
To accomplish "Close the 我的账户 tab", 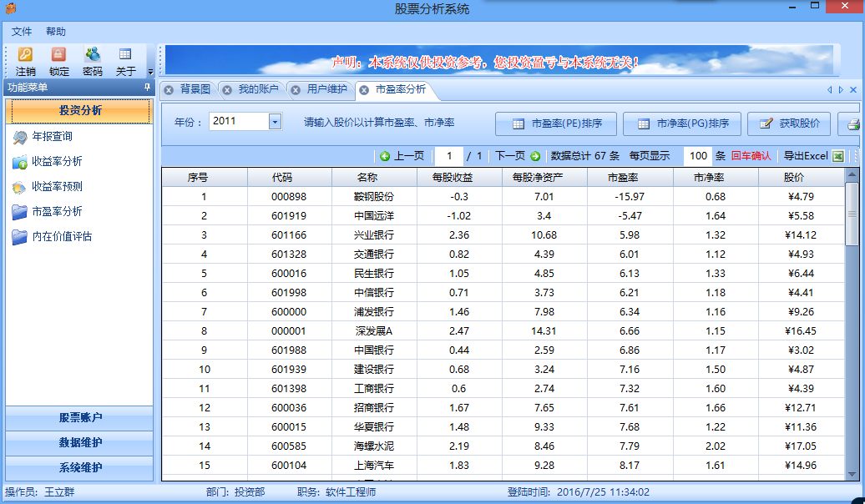I will (x=227, y=90).
